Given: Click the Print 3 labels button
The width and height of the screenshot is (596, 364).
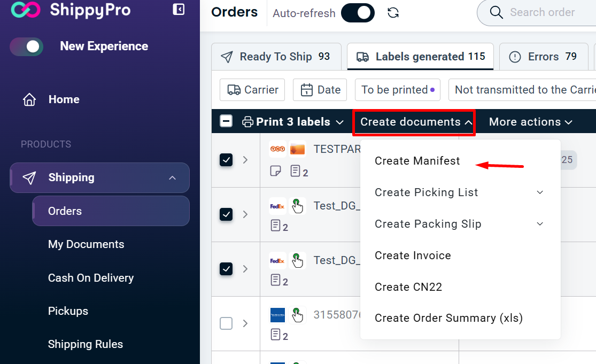Looking at the screenshot, I should 292,122.
